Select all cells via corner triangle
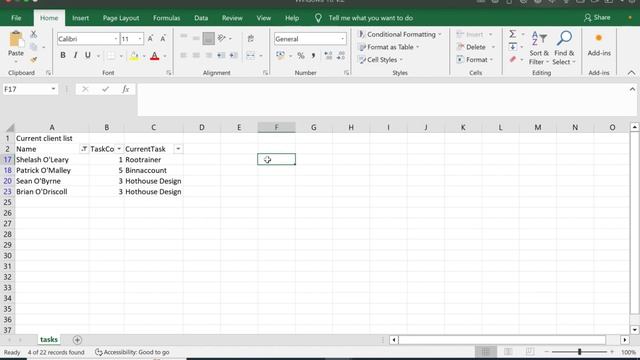640x360 pixels. coord(9,128)
